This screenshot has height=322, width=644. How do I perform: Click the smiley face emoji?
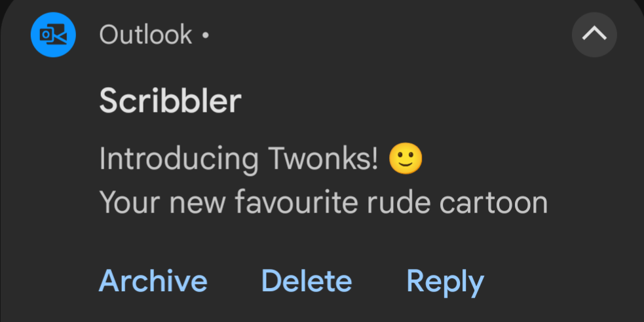(x=406, y=158)
